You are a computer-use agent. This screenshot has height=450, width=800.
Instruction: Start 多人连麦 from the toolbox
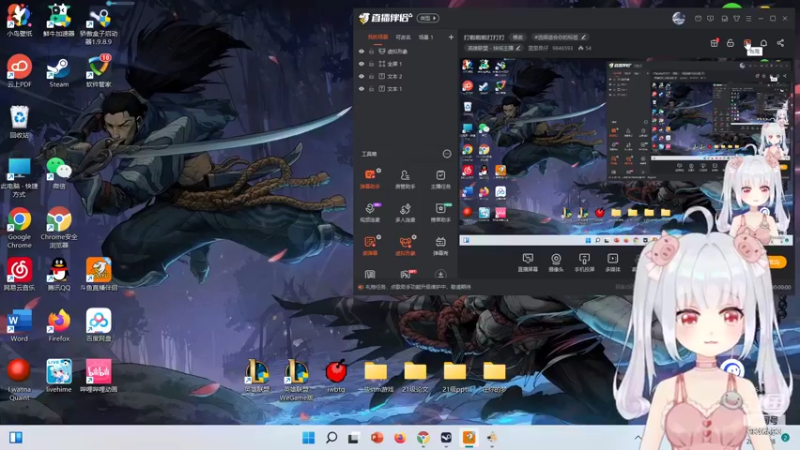point(405,212)
